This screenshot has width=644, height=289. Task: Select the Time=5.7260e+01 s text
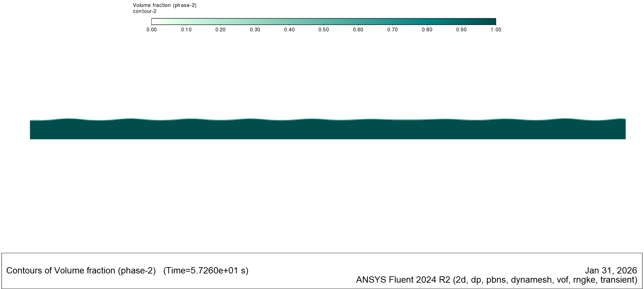click(x=206, y=271)
